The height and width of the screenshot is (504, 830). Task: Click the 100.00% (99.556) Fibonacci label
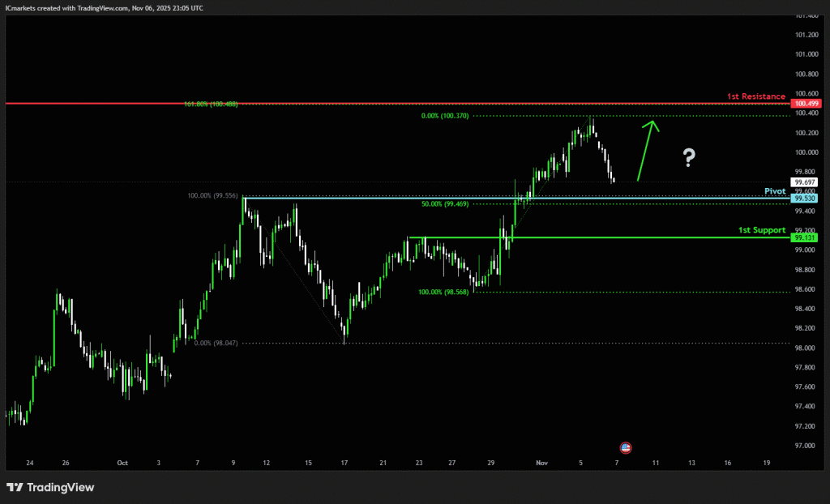point(212,196)
